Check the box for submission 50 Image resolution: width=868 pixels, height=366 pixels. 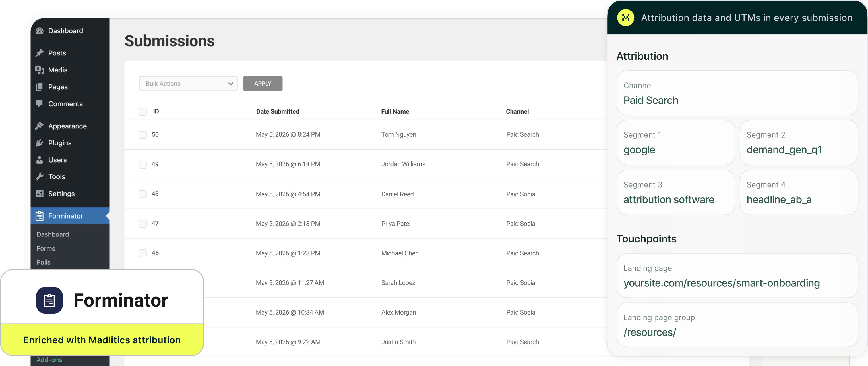point(143,135)
